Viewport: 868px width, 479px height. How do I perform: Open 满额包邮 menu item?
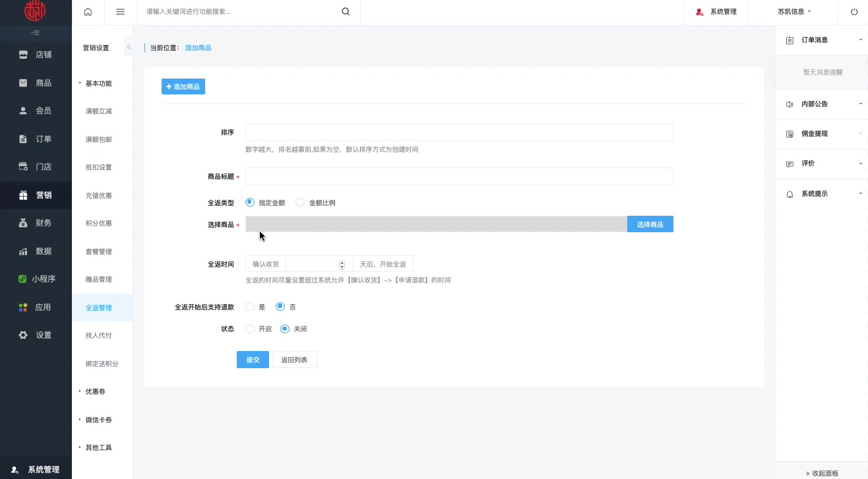click(x=99, y=139)
